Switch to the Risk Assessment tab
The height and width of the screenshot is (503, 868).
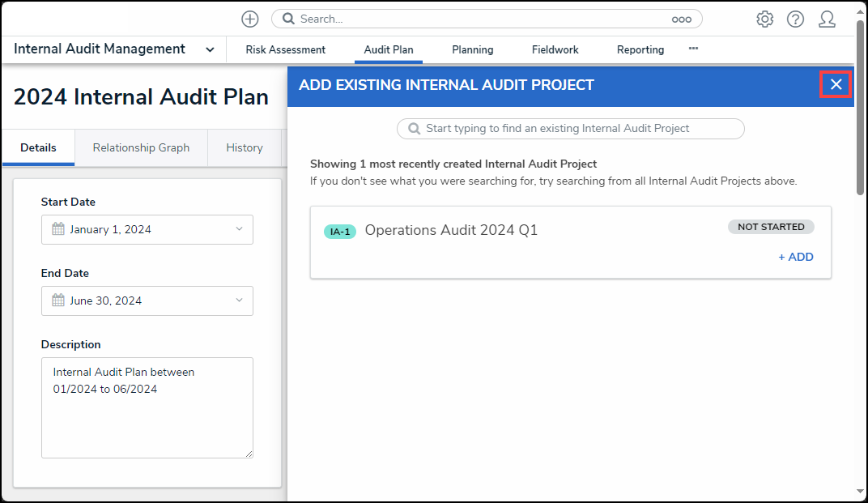pos(285,49)
